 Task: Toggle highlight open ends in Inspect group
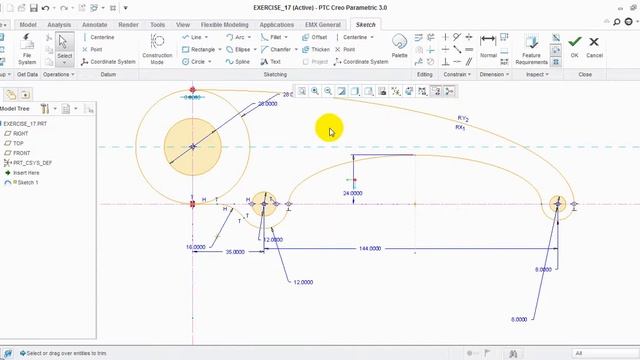[556, 50]
